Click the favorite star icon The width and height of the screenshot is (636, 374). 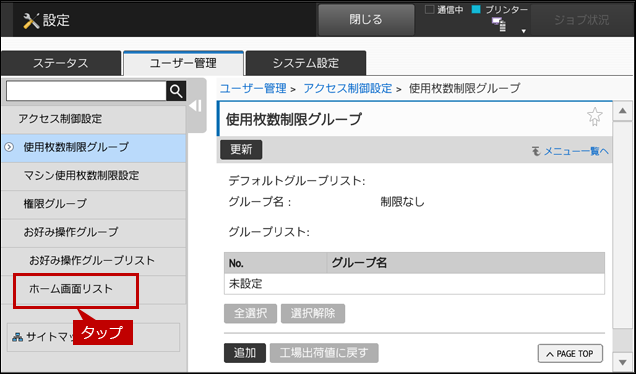pos(595,116)
